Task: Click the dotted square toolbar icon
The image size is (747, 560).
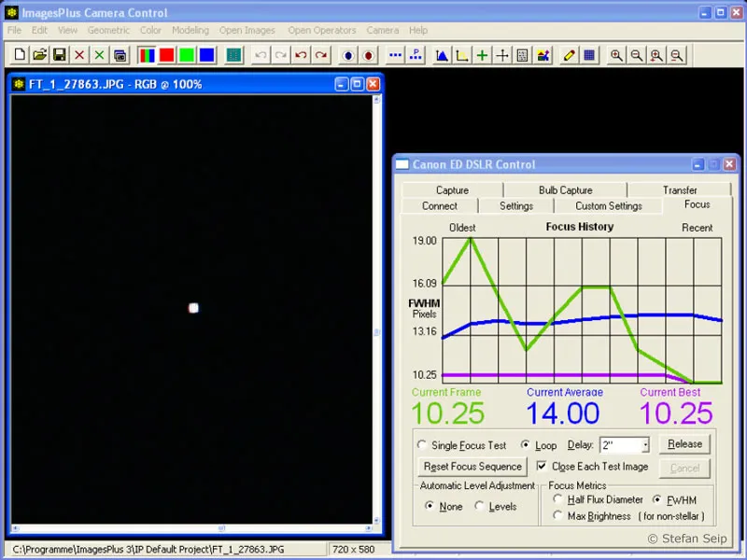Action: point(522,55)
